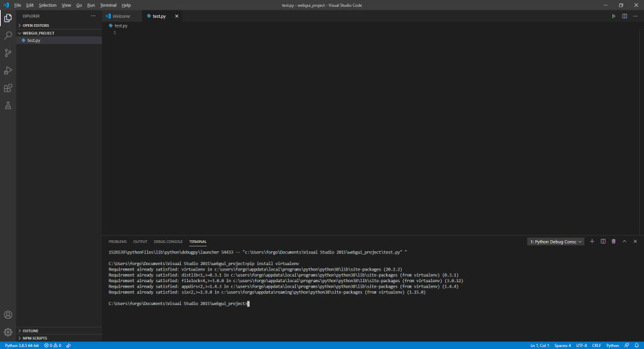Focus the terminal command prompt line
Viewport: 644px width, 349px height.
179,304
